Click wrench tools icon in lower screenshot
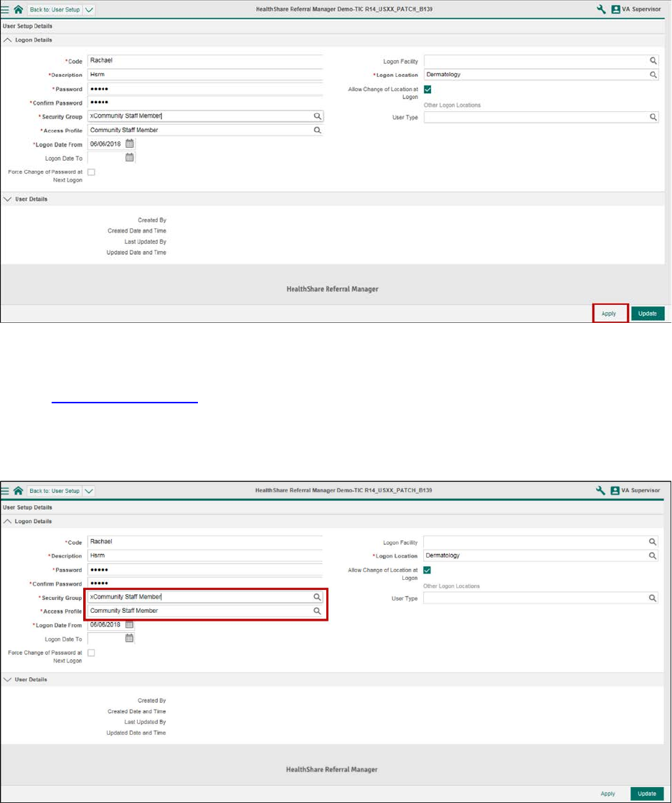 [601, 491]
